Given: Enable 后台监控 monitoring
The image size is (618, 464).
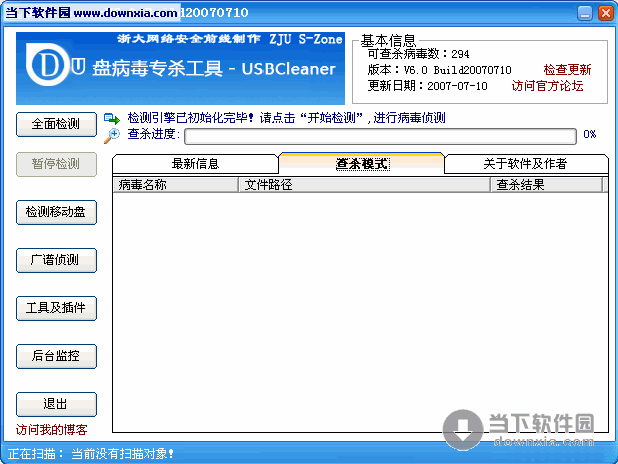Looking at the screenshot, I should 56,356.
